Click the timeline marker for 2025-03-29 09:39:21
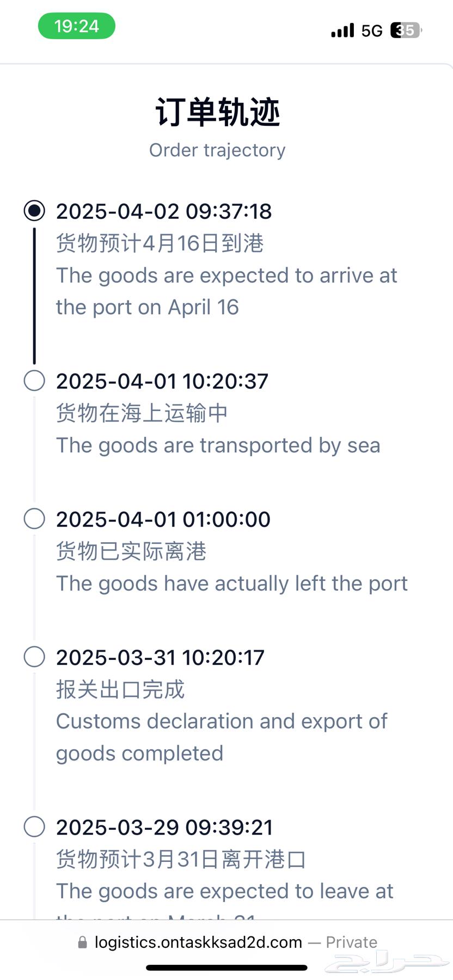The width and height of the screenshot is (453, 980). [34, 827]
